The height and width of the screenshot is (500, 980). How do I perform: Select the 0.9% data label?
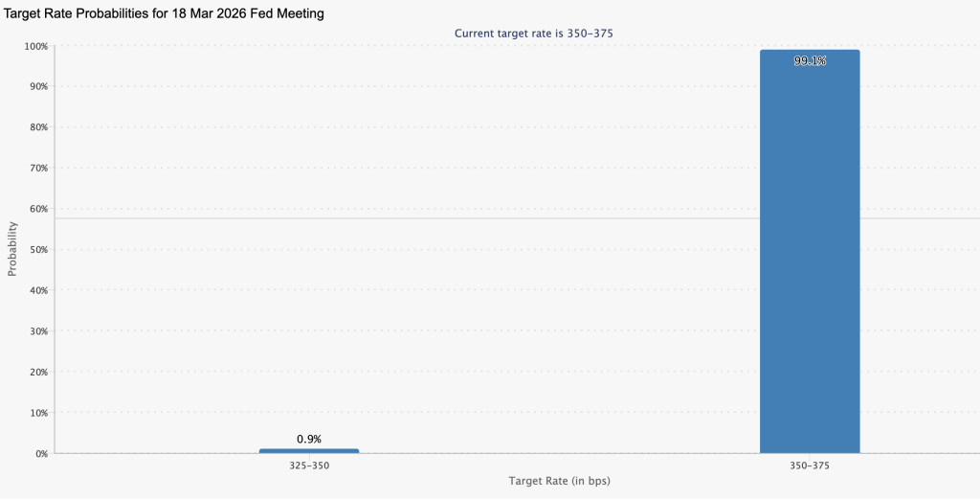pyautogui.click(x=309, y=439)
